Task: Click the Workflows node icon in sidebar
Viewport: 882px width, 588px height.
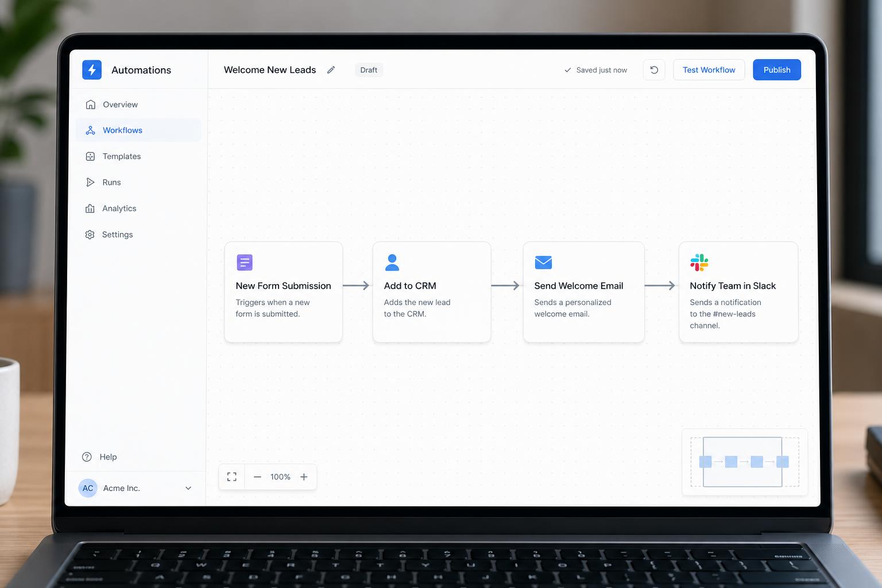Action: pyautogui.click(x=90, y=130)
